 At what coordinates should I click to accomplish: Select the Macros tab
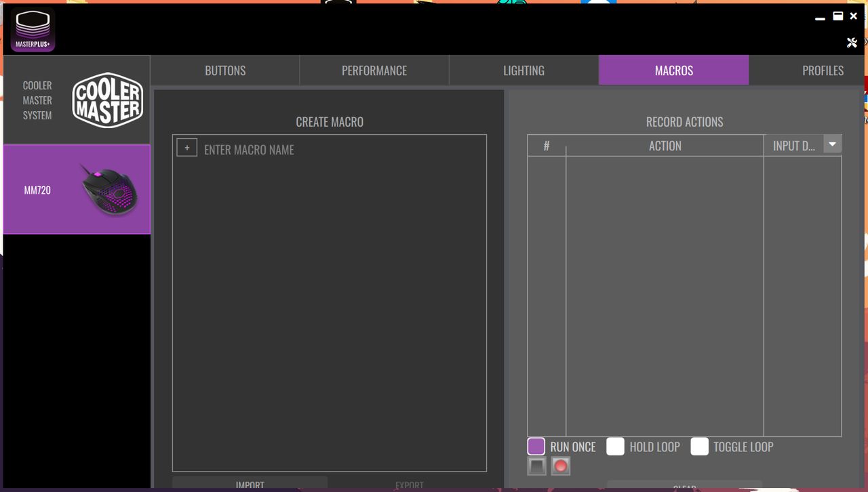[674, 70]
